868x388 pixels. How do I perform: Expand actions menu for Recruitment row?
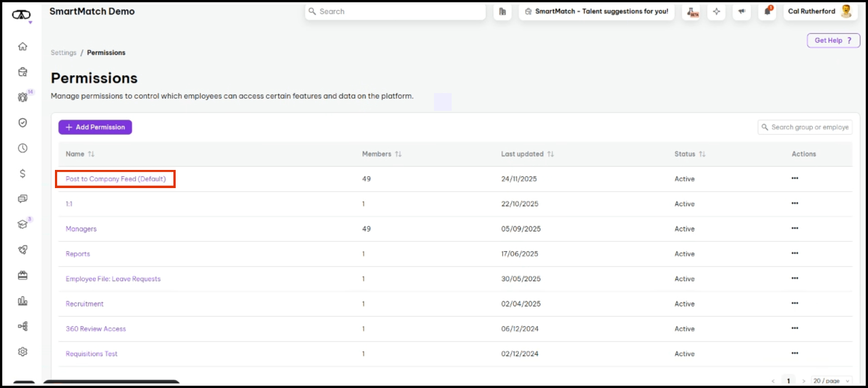point(794,303)
